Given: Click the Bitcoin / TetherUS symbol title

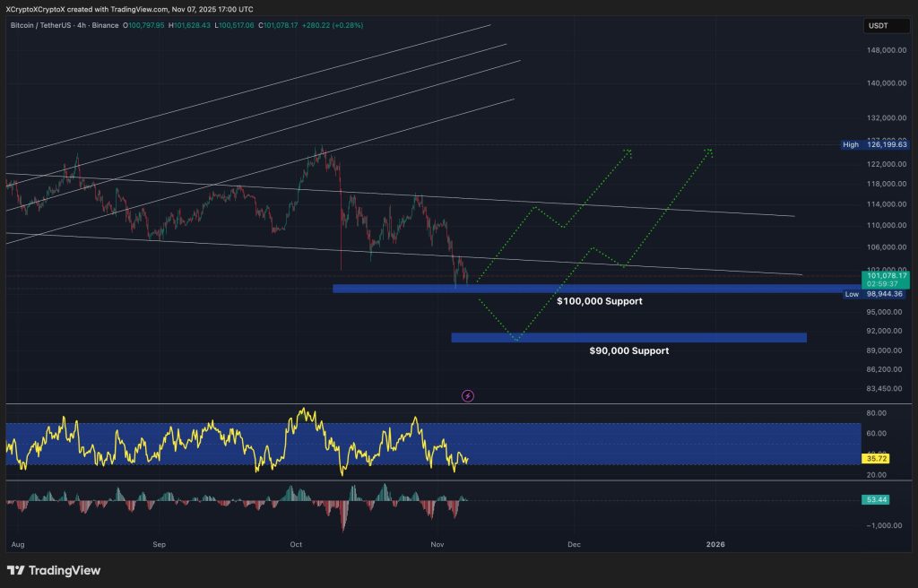Looking at the screenshot, I should 40,26.
